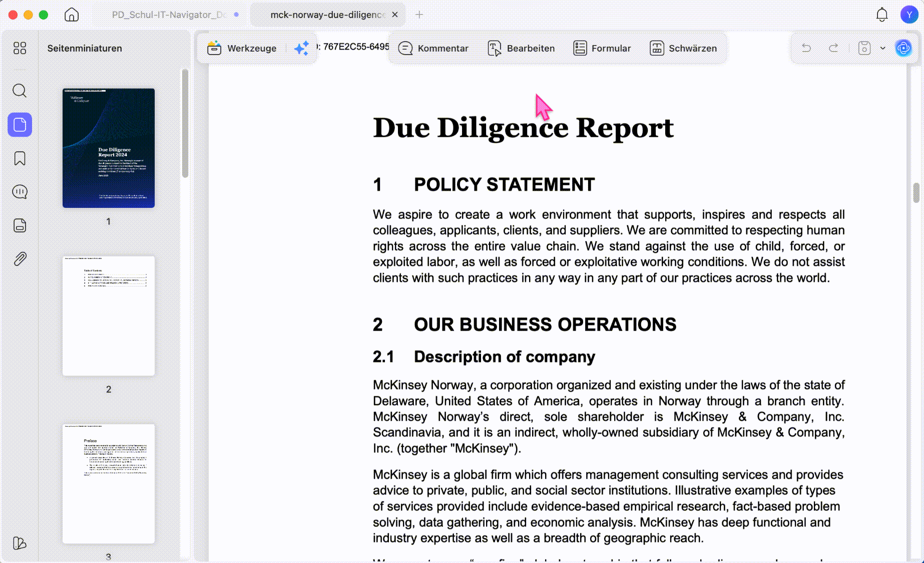Screen dimensions: 924x563
Task: Close the mck-norway-due-diligence tab
Action: pyautogui.click(x=395, y=15)
